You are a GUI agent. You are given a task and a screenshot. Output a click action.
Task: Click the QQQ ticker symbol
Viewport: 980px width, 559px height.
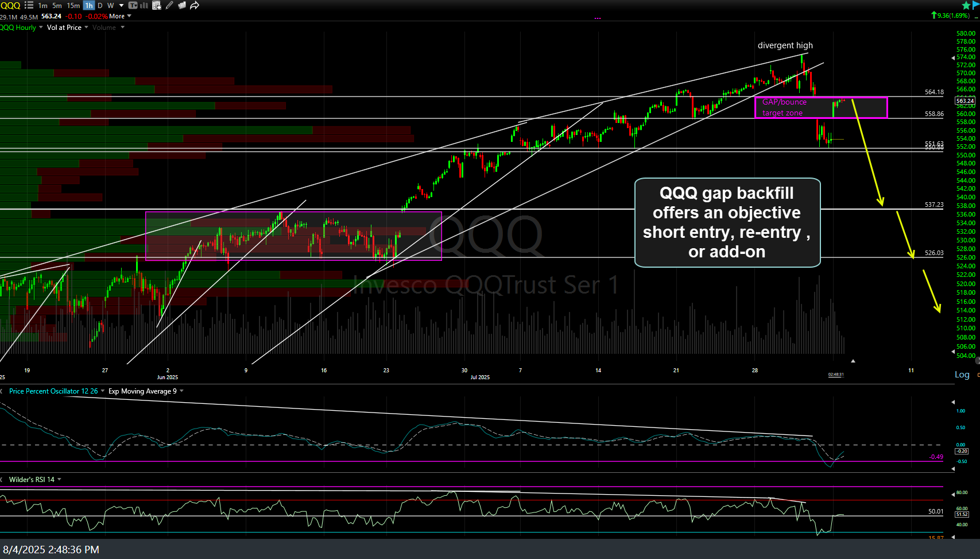coord(10,5)
